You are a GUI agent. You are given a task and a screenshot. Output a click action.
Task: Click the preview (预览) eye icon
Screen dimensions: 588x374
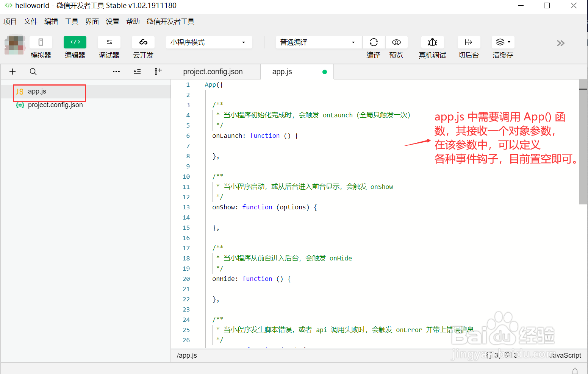(x=396, y=42)
